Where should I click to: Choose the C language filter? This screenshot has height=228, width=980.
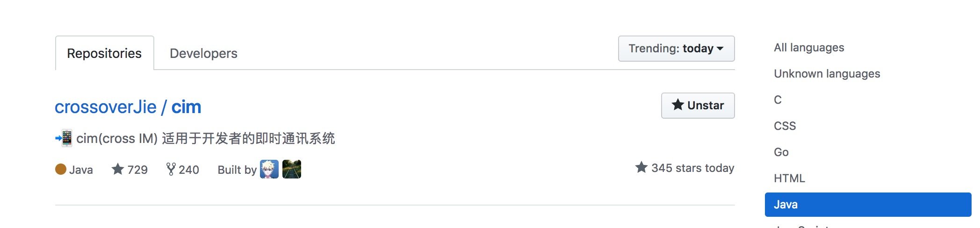[x=778, y=100]
